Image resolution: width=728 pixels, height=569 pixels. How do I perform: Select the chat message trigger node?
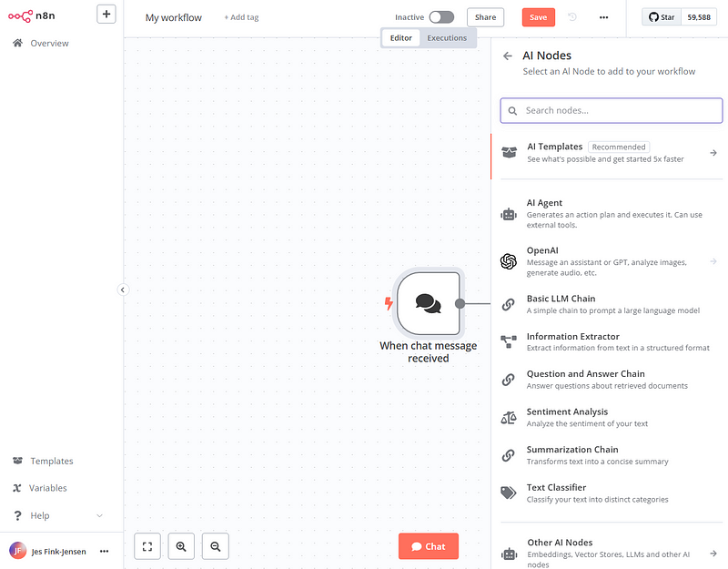[428, 303]
